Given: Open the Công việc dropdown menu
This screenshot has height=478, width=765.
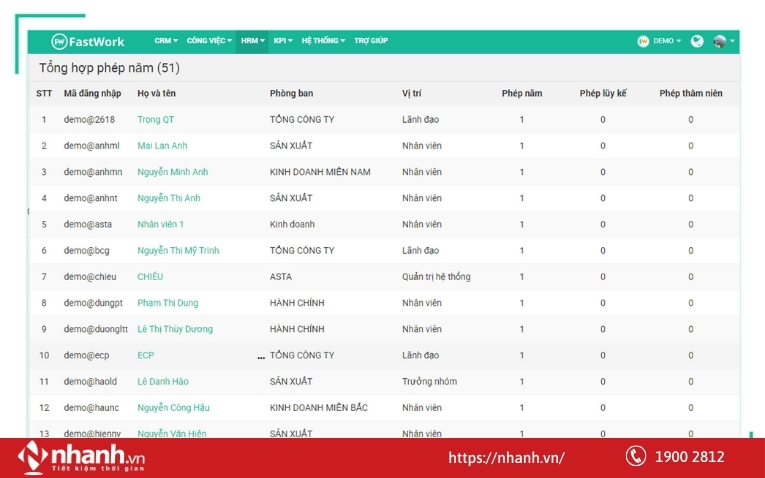Looking at the screenshot, I should click(x=209, y=41).
